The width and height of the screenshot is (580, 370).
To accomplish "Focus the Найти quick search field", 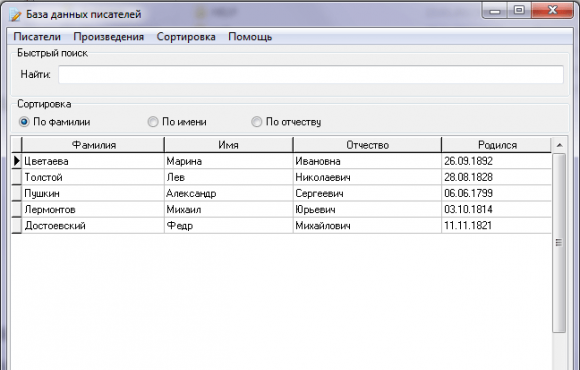I will tap(311, 74).
